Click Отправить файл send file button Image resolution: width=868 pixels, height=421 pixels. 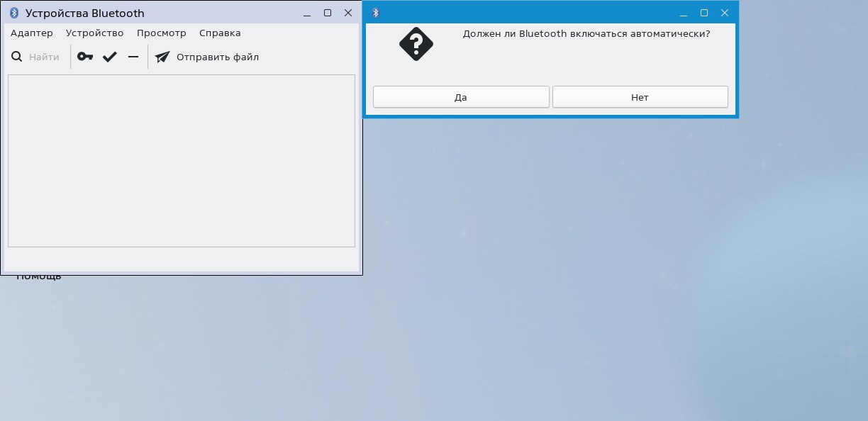pyautogui.click(x=207, y=57)
